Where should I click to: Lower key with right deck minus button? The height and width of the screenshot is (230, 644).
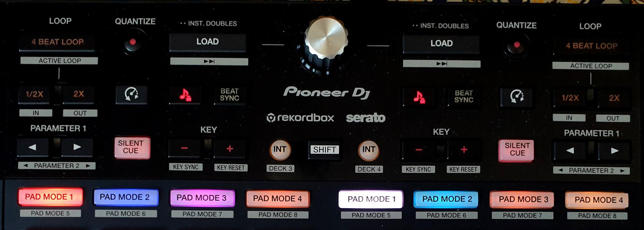[x=419, y=150]
